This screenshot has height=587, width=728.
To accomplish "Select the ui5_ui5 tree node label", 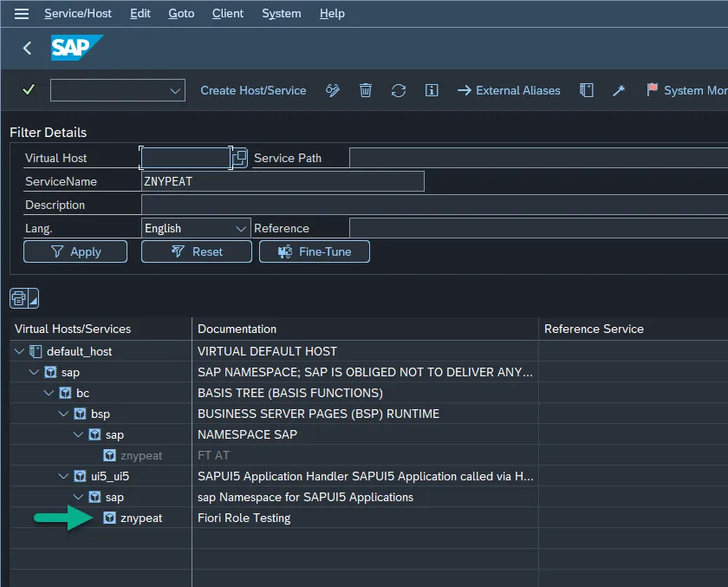I will (110, 477).
